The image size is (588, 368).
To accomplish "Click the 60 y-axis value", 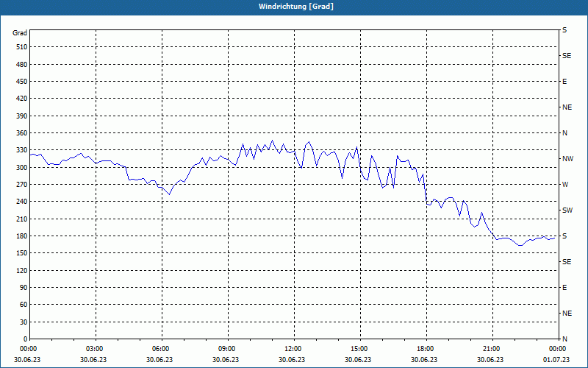I will [24, 305].
